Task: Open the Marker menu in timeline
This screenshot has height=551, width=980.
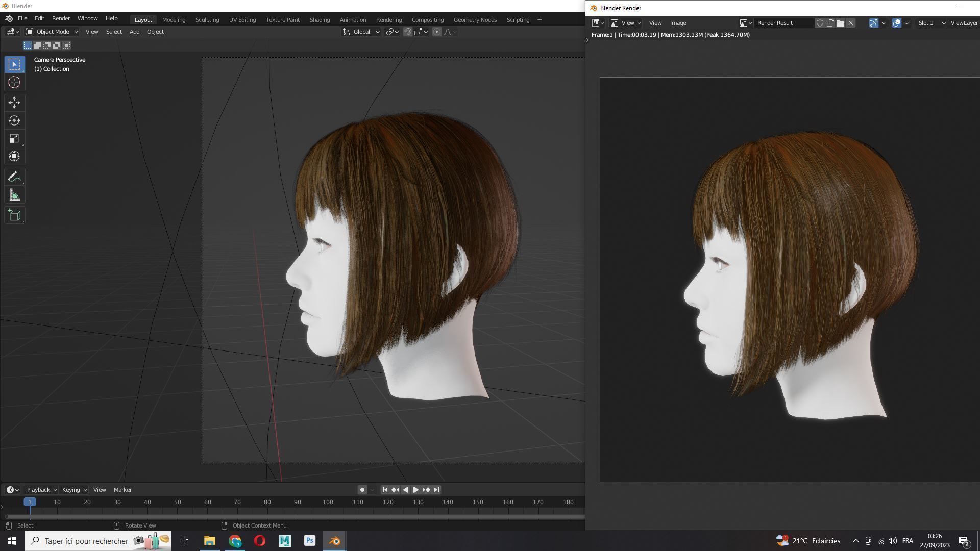Action: coord(122,490)
